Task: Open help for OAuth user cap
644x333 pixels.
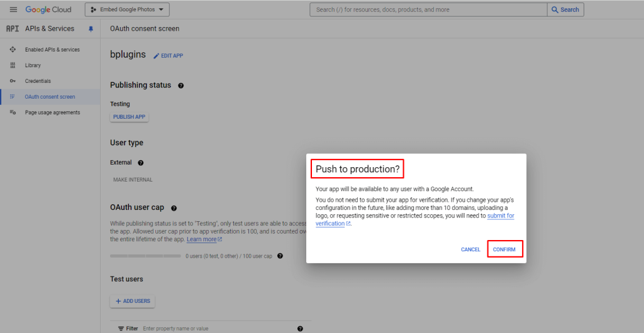Action: [x=174, y=209]
